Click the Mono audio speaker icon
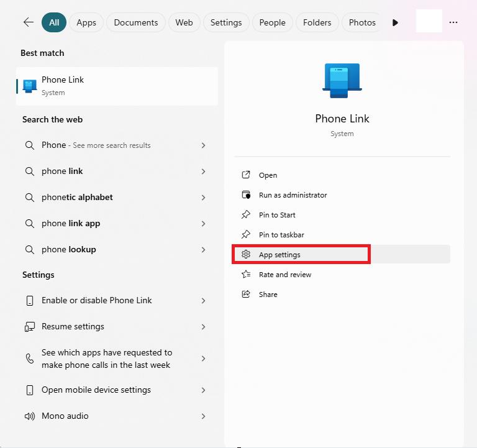Screen dimensions: 477x448 click(x=30, y=416)
